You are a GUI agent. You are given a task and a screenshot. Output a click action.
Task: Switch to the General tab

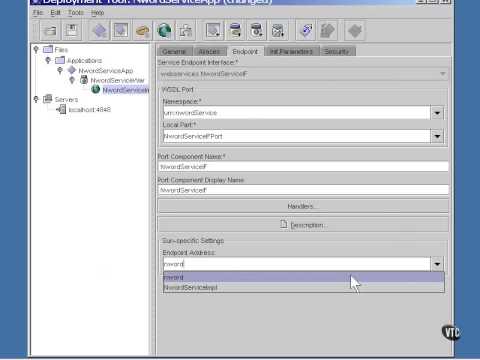(175, 52)
